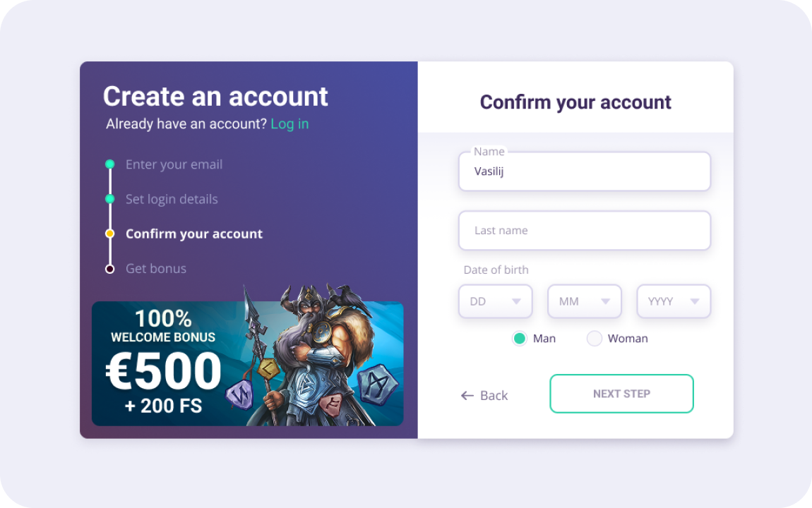Open the DD day dropdown

click(x=495, y=301)
